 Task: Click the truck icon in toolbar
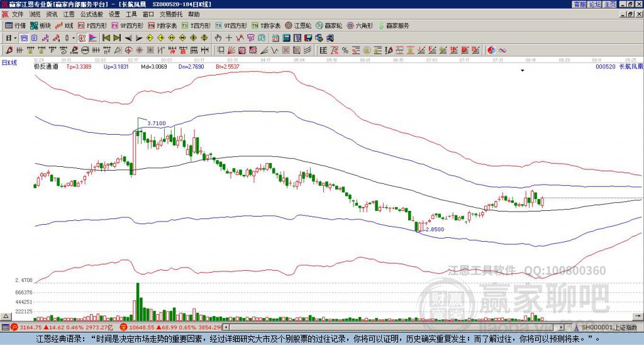pyautogui.click(x=330, y=38)
